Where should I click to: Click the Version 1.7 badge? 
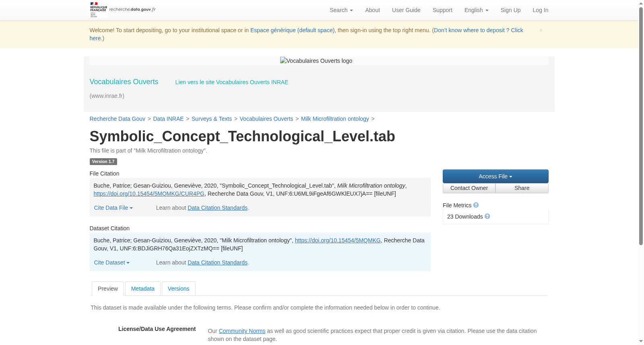(103, 161)
